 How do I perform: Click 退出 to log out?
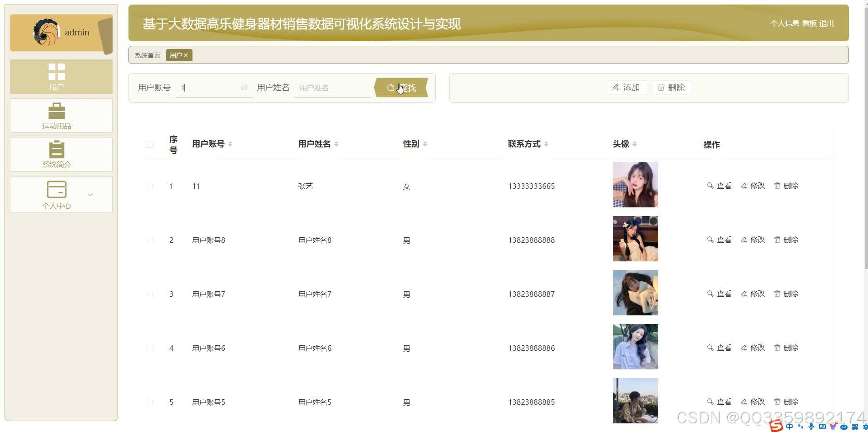pyautogui.click(x=827, y=23)
